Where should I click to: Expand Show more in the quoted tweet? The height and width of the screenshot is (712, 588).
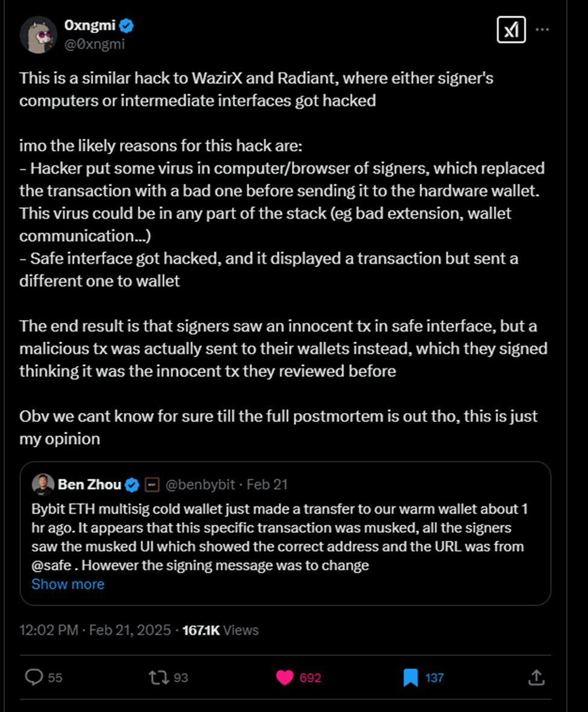coord(68,584)
